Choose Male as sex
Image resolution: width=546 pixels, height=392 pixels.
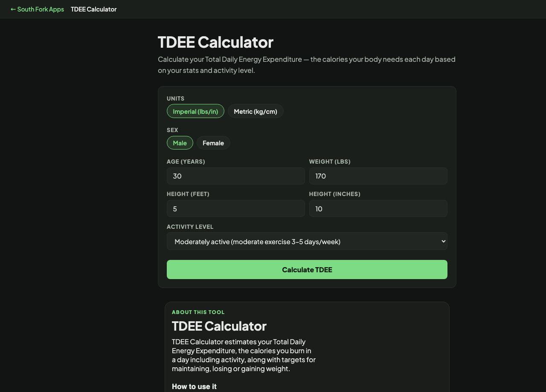click(180, 143)
